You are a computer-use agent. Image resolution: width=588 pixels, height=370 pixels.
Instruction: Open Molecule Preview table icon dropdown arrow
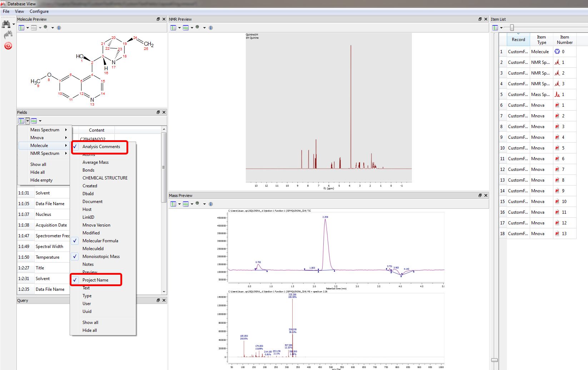(x=28, y=28)
